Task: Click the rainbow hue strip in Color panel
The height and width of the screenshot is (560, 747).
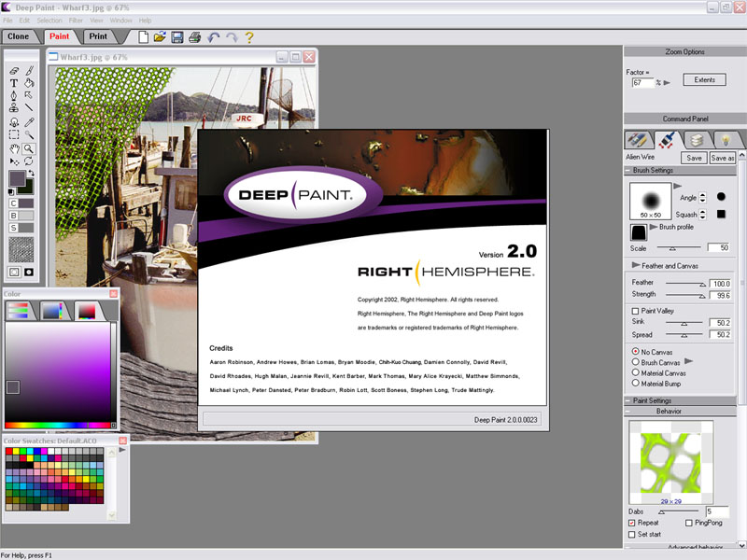Action: point(58,426)
